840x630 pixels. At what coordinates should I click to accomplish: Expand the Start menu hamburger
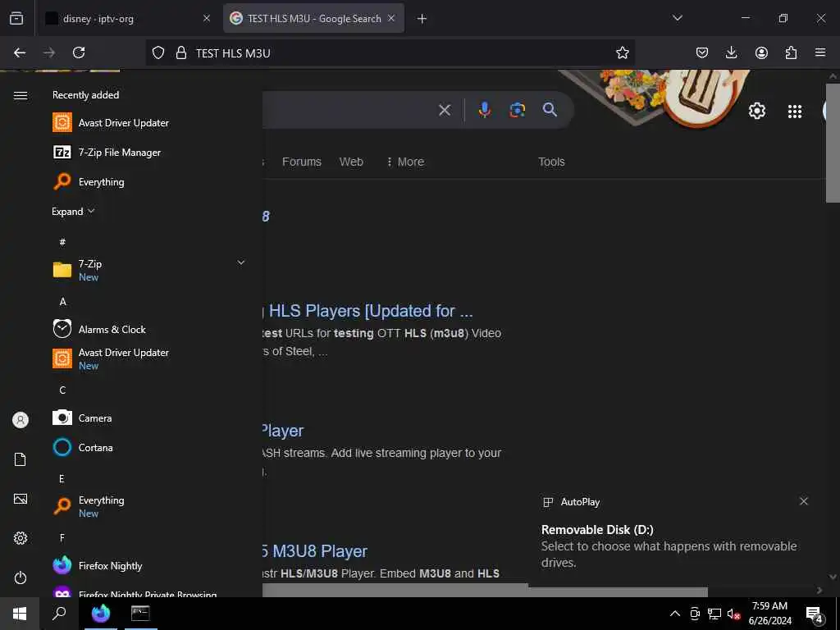coord(21,95)
